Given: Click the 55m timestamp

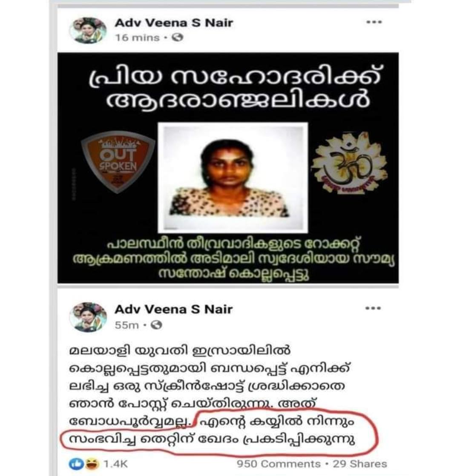Looking at the screenshot, I should coord(126,325).
